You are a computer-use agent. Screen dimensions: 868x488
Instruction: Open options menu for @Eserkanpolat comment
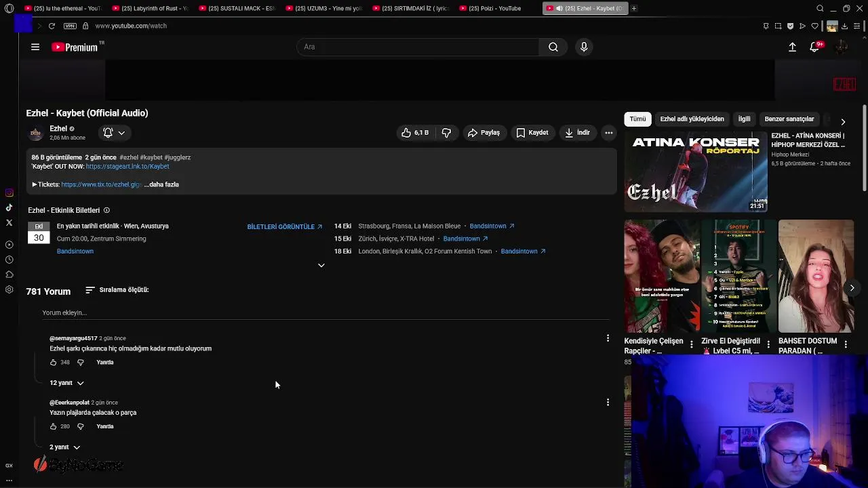click(608, 403)
